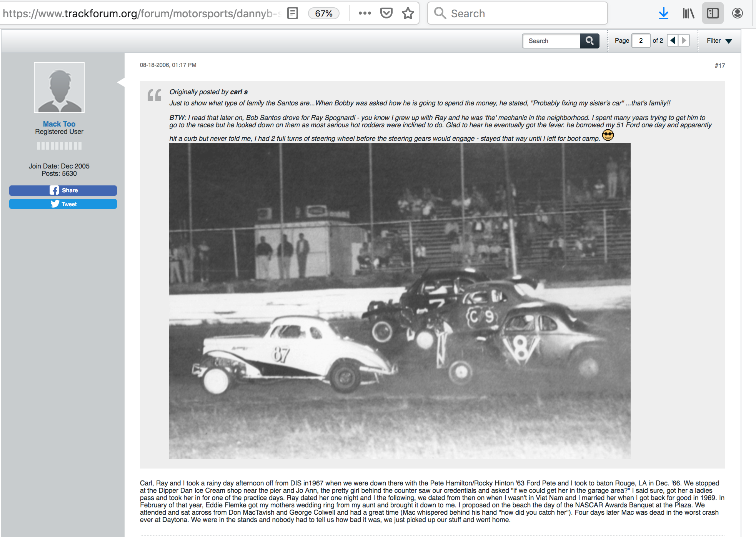The image size is (756, 537).
Task: Save page to Pocket icon
Action: click(386, 13)
